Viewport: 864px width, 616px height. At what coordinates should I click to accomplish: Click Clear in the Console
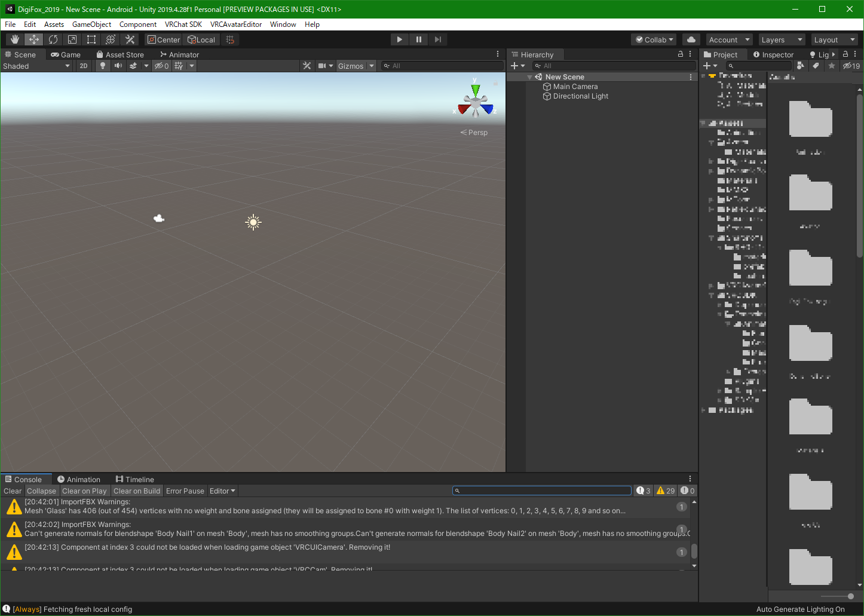point(13,491)
